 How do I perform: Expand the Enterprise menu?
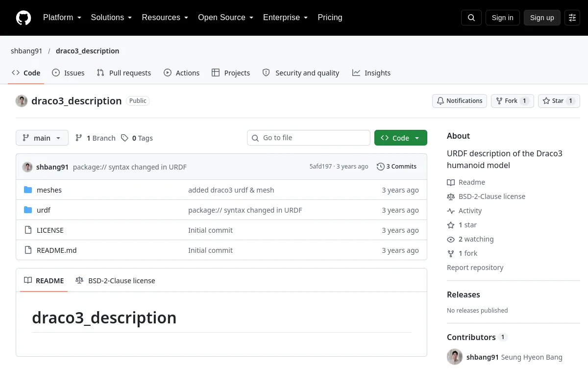point(286,18)
